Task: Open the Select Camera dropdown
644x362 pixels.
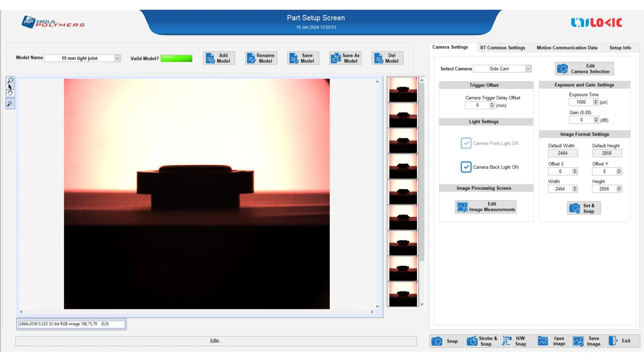Action: [528, 69]
